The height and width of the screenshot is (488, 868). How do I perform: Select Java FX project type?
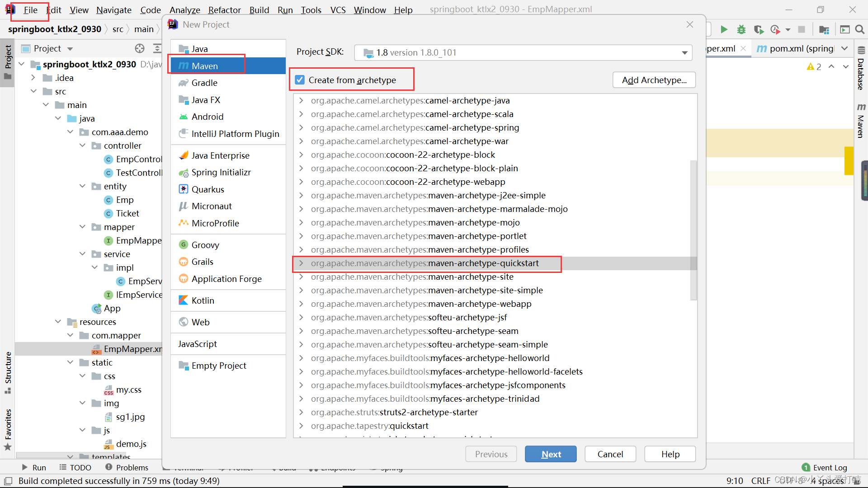pos(228,100)
